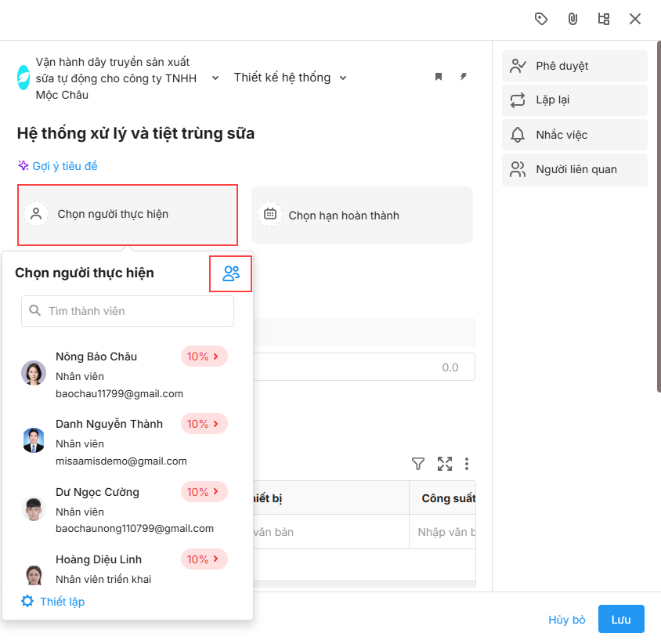Image resolution: width=661 pixels, height=644 pixels.
Task: Close the task dialog
Action: coord(635,19)
